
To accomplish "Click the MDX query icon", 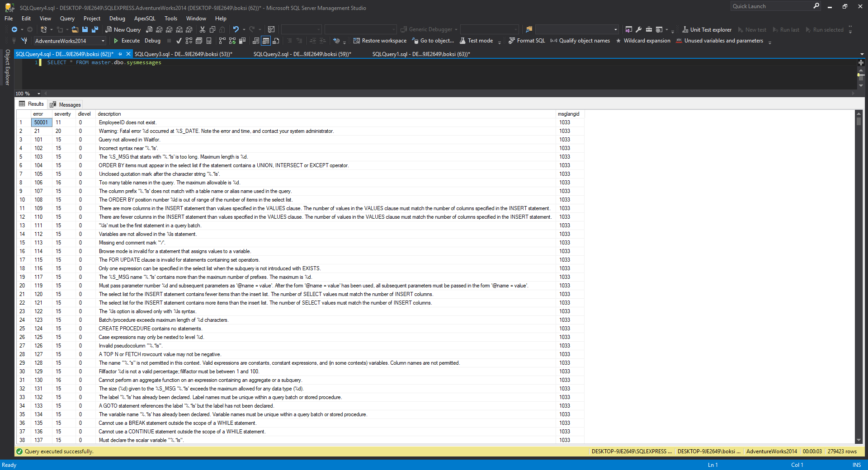I will [159, 29].
